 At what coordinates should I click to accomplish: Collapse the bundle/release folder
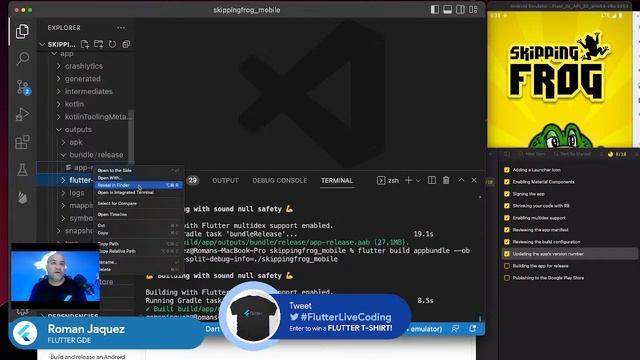coord(63,155)
